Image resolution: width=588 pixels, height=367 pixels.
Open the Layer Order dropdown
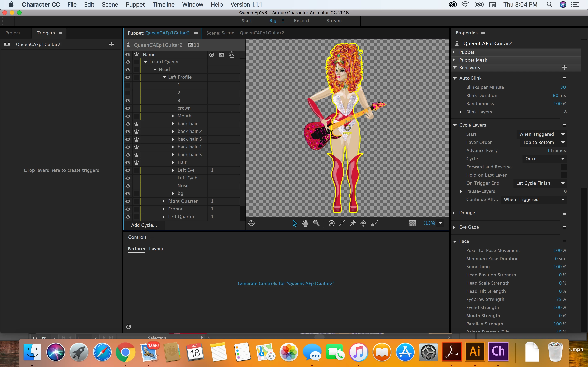542,143
